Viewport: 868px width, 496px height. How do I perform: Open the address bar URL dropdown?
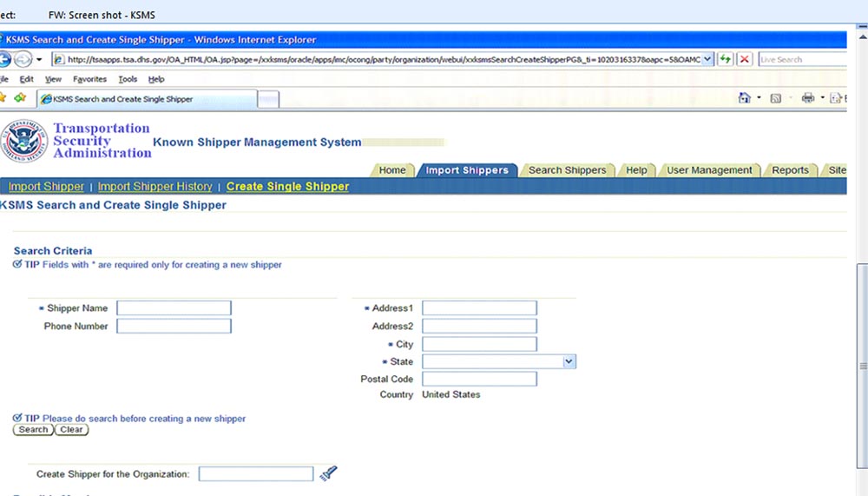coord(707,59)
